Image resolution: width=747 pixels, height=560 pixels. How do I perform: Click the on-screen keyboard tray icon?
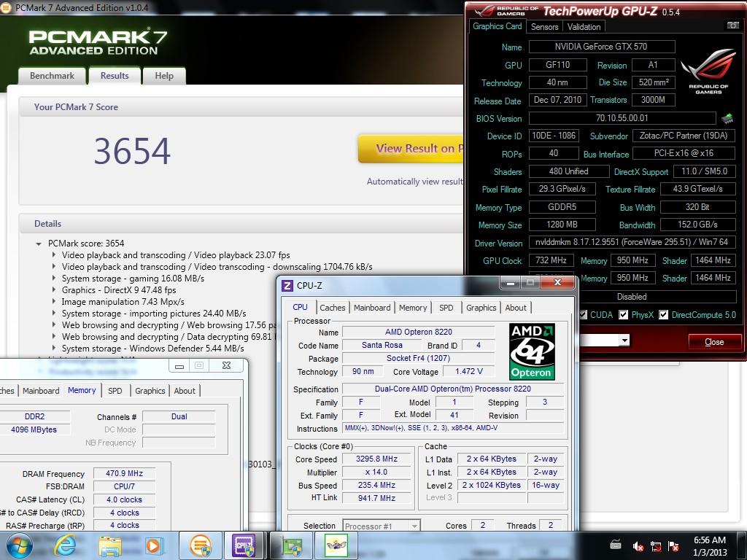coord(616,544)
